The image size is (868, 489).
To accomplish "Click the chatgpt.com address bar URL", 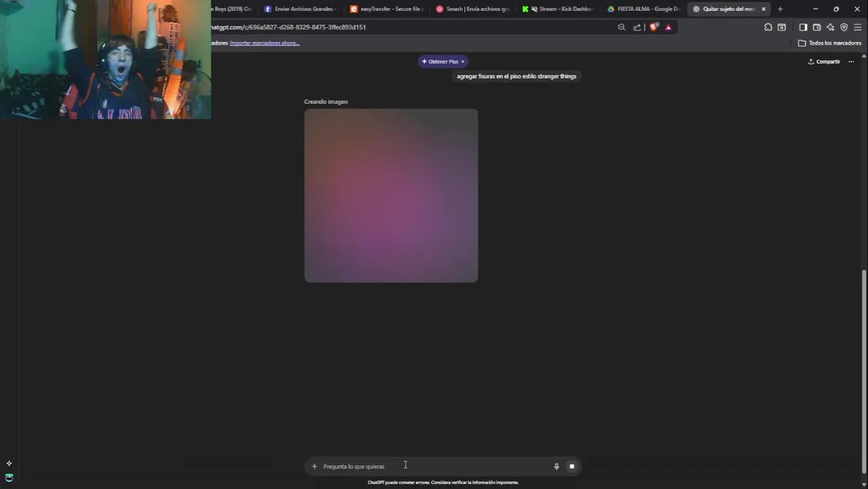I will 288,27.
